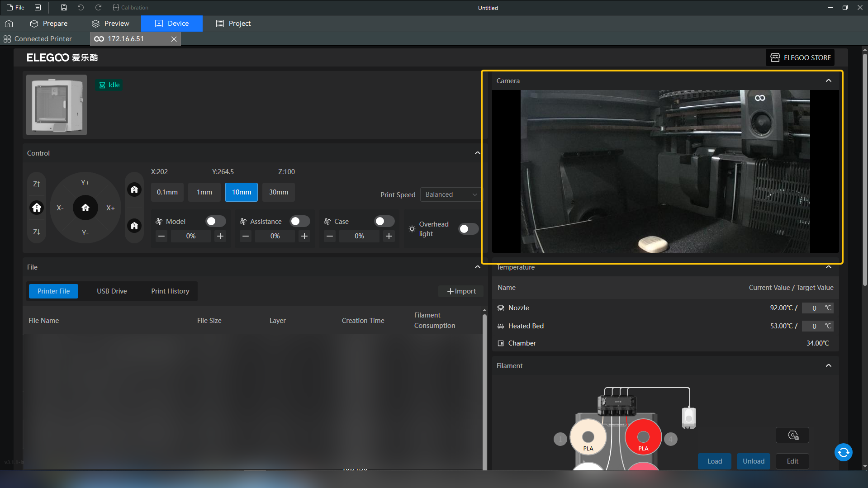Viewport: 868px width, 488px height.
Task: Collapse the Control panel
Action: [477, 153]
